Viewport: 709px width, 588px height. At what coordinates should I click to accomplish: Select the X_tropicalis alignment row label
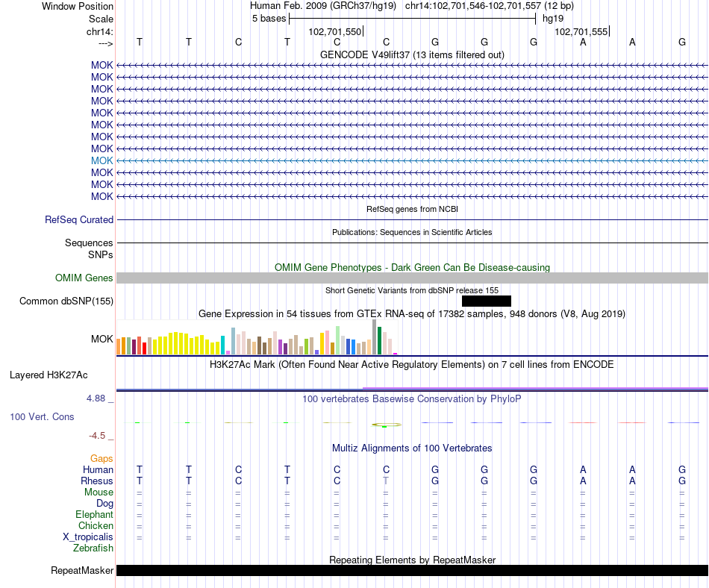pyautogui.click(x=88, y=537)
